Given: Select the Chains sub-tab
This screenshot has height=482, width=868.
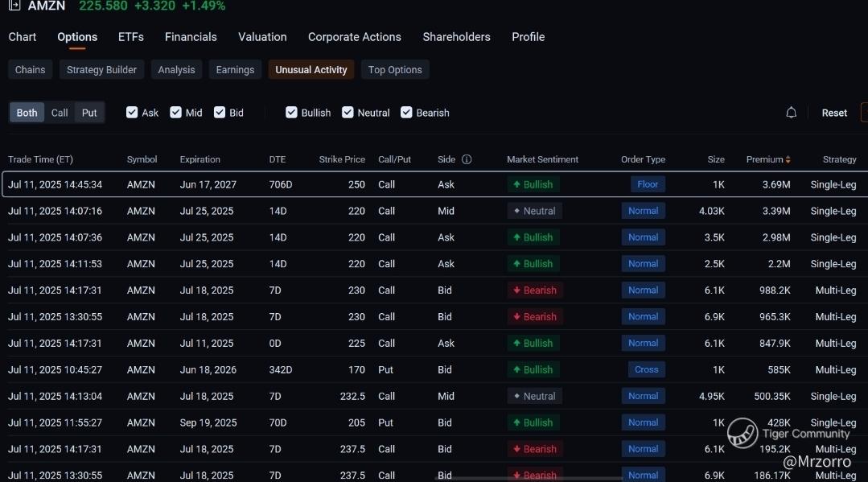Looking at the screenshot, I should point(30,70).
